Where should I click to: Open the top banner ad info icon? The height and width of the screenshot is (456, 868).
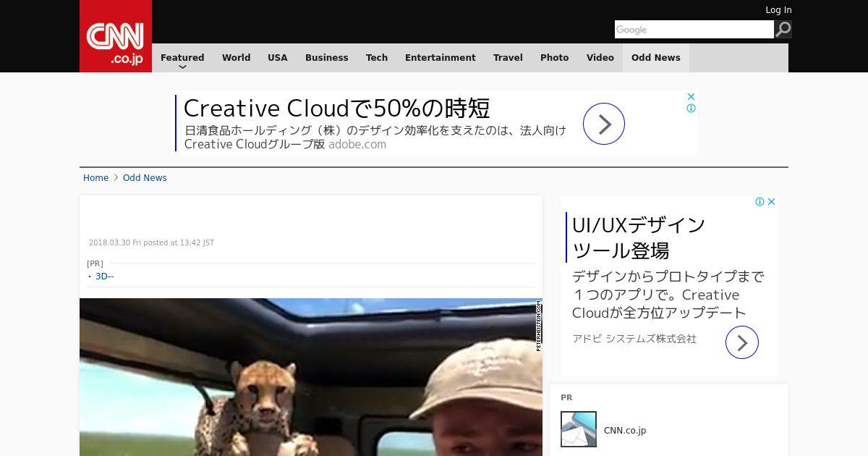click(x=691, y=109)
